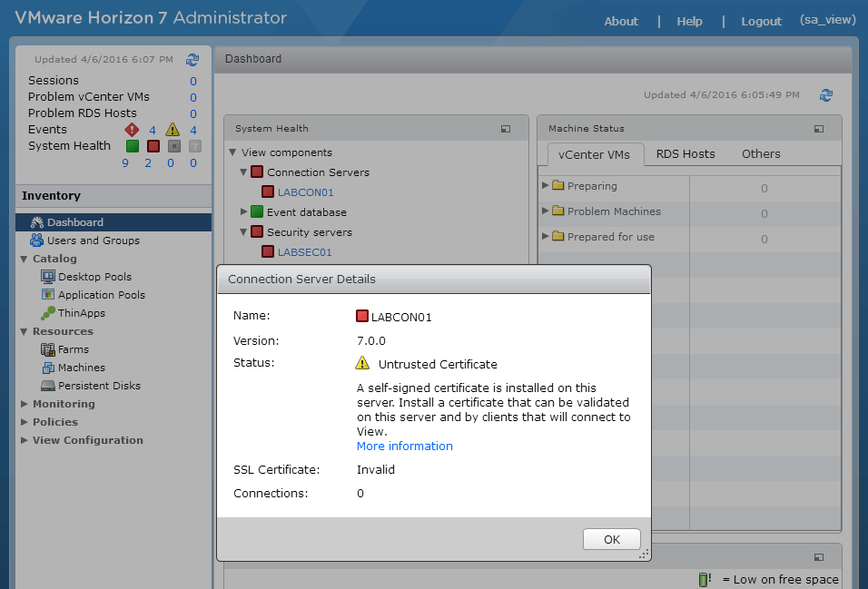Expand the Monitoring section
The width and height of the screenshot is (868, 589).
click(24, 404)
